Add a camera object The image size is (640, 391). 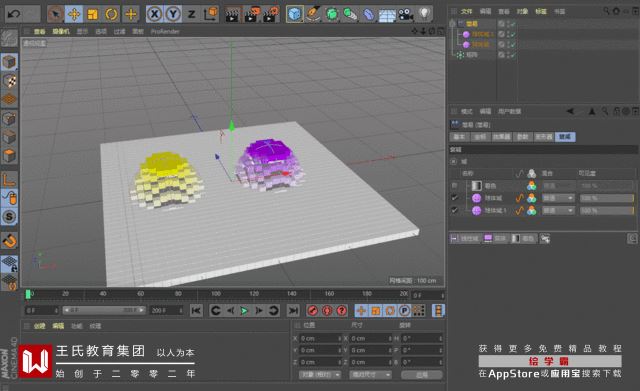click(x=406, y=14)
